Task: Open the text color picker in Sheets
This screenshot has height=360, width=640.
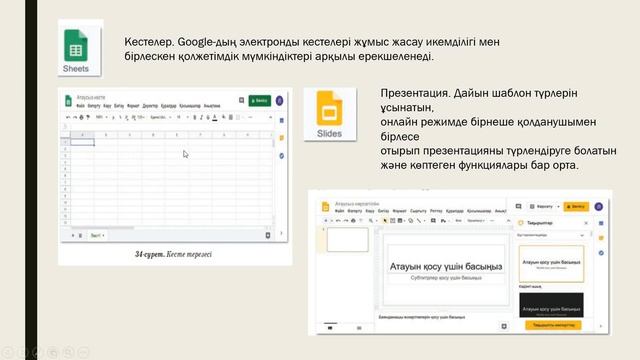Action: tap(215, 118)
